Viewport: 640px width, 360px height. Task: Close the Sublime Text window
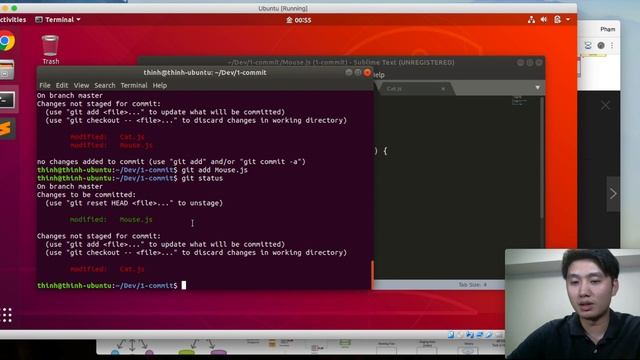[539, 62]
